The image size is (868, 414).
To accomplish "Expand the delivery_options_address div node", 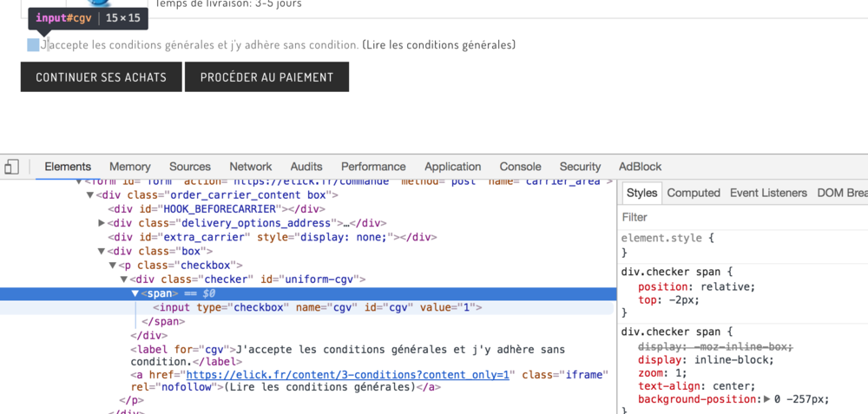I will pyautogui.click(x=102, y=223).
